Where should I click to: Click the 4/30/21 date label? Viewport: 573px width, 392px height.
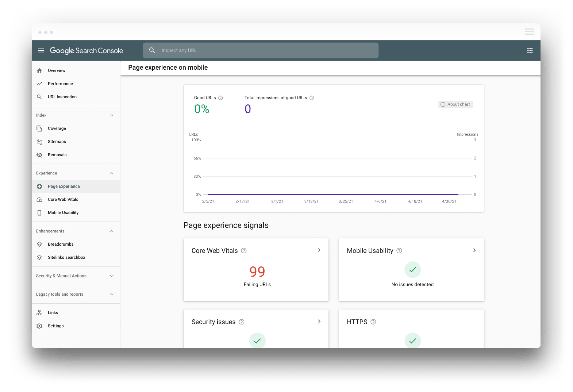tap(449, 201)
